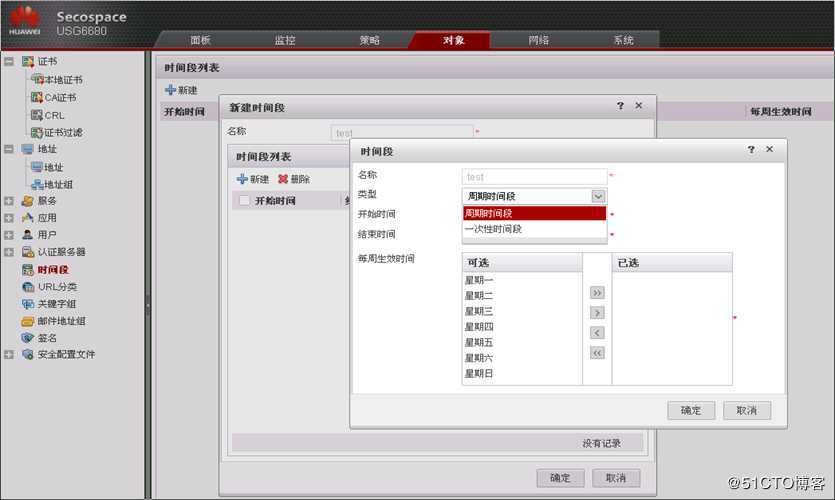Click the 时间段 calendar icon
The image size is (835, 500).
(28, 270)
